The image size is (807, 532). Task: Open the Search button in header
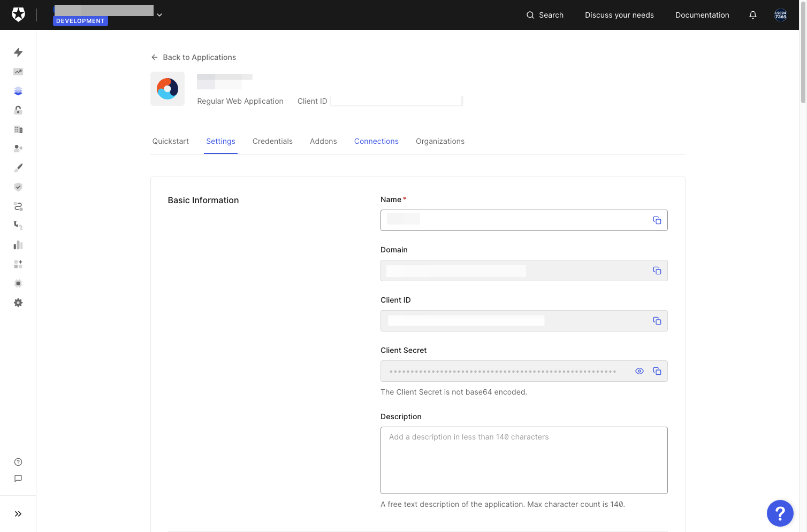click(545, 15)
